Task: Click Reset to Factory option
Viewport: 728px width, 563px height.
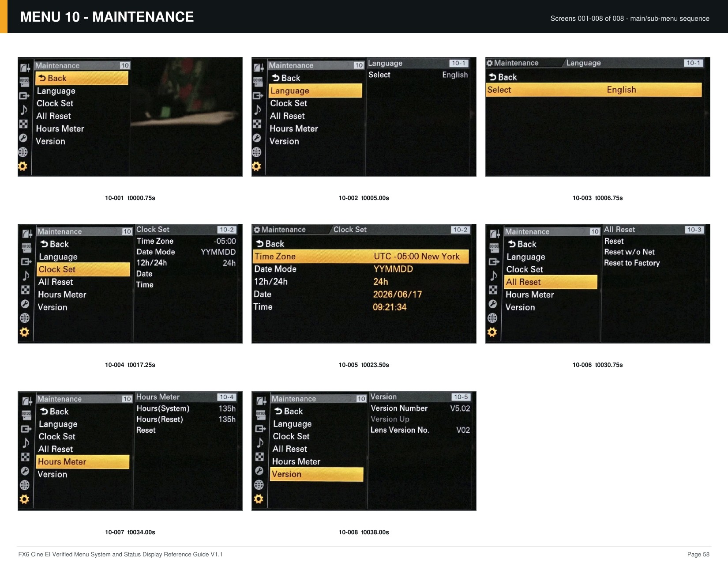Action: click(632, 263)
